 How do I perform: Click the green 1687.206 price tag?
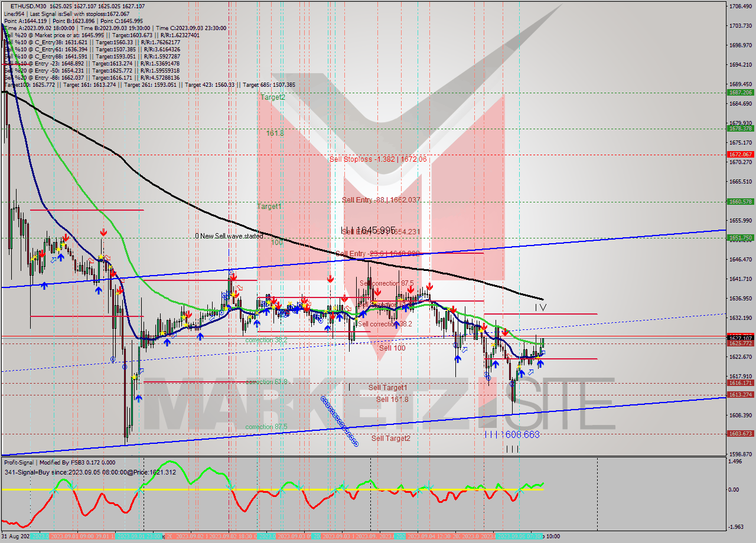pos(740,93)
